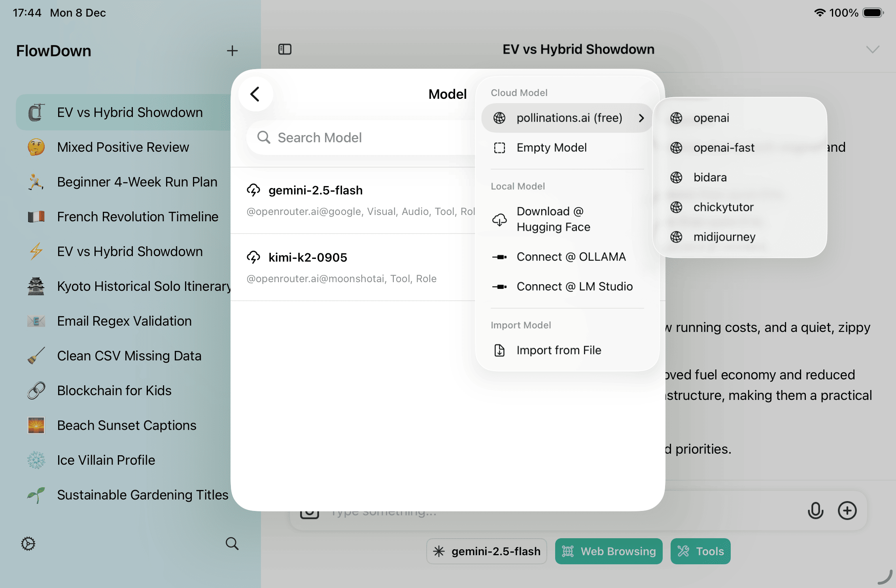This screenshot has height=588, width=896.
Task: Toggle the Tools option
Action: click(700, 551)
